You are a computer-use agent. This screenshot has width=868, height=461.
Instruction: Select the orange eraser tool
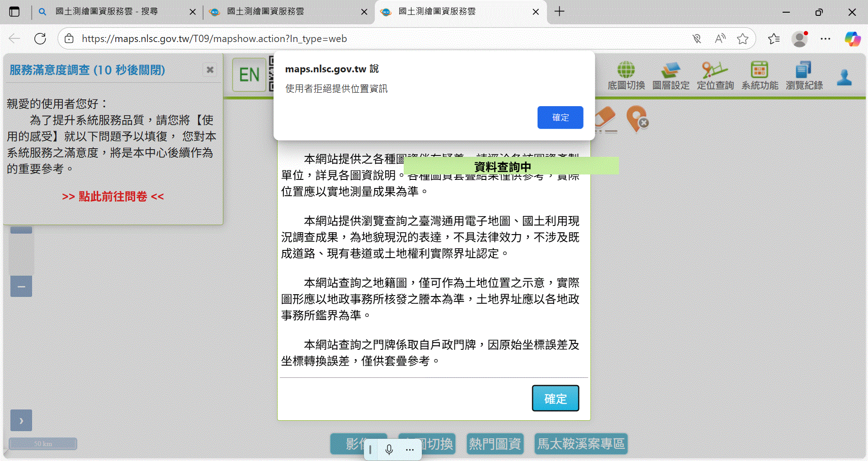click(606, 119)
